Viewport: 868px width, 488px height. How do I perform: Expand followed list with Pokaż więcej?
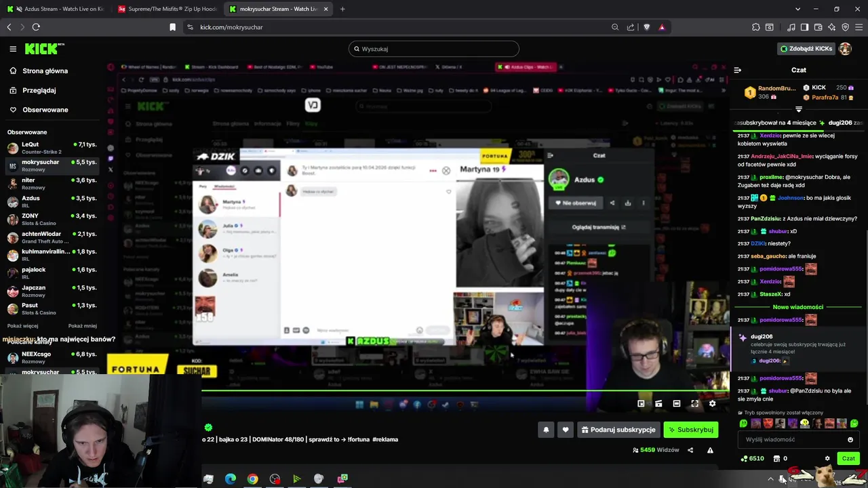point(22,326)
